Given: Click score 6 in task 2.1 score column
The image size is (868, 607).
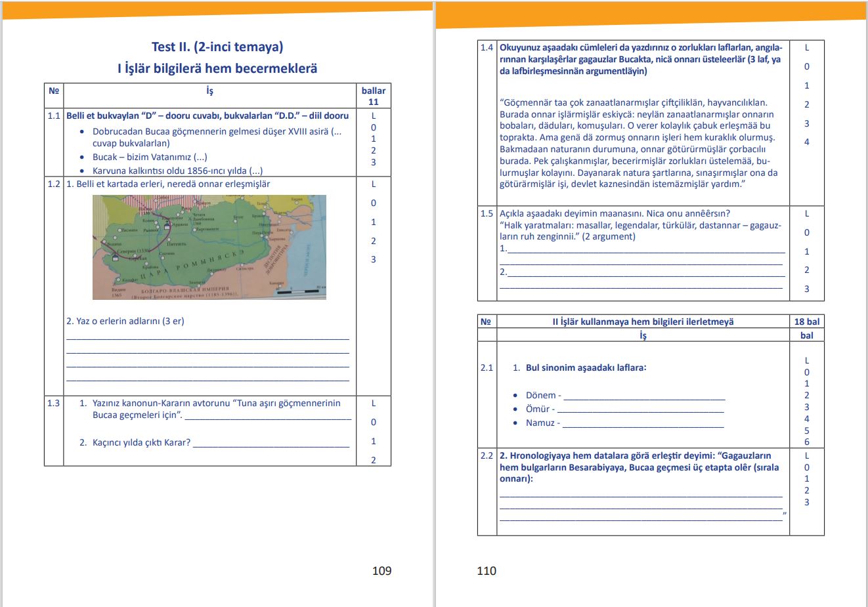Looking at the screenshot, I should [x=807, y=442].
